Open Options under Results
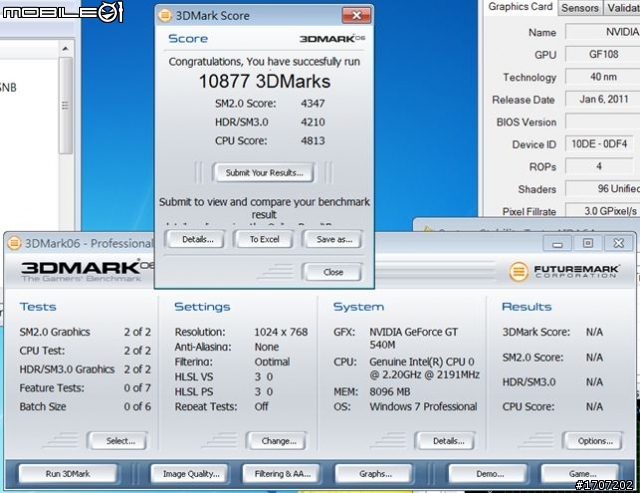Viewport: 640px width, 493px height. (593, 441)
